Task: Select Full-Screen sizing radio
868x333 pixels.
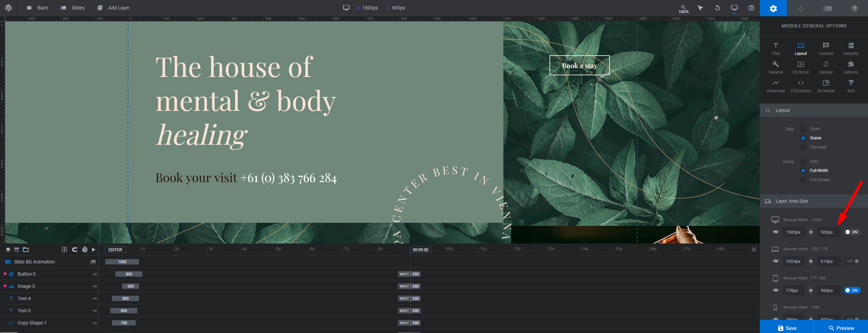Action: tap(803, 180)
